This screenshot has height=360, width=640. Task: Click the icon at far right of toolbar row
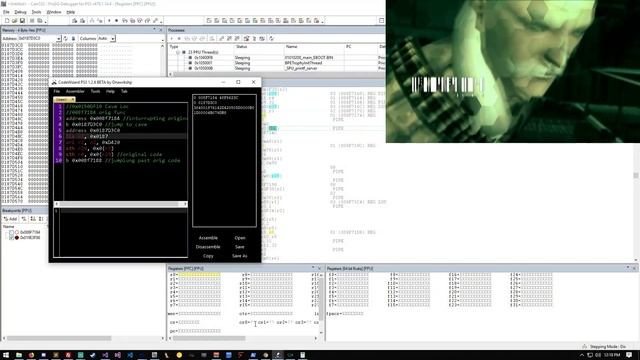click(381, 21)
